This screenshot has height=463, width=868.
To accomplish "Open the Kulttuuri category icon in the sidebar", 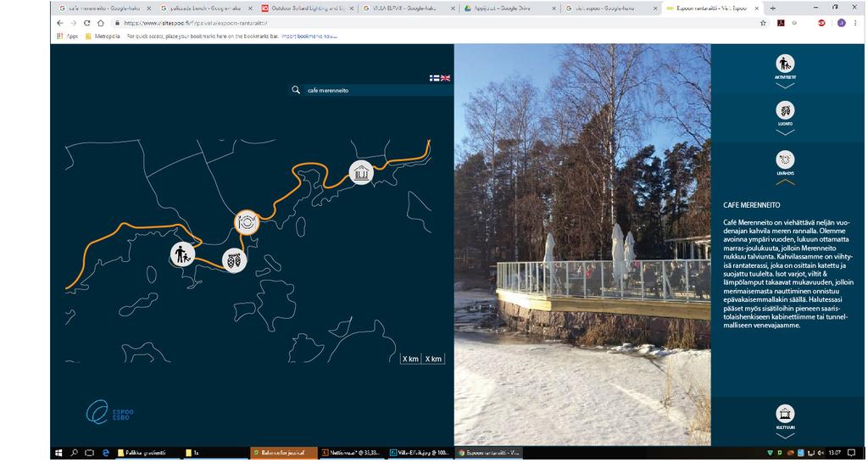I will point(785,413).
